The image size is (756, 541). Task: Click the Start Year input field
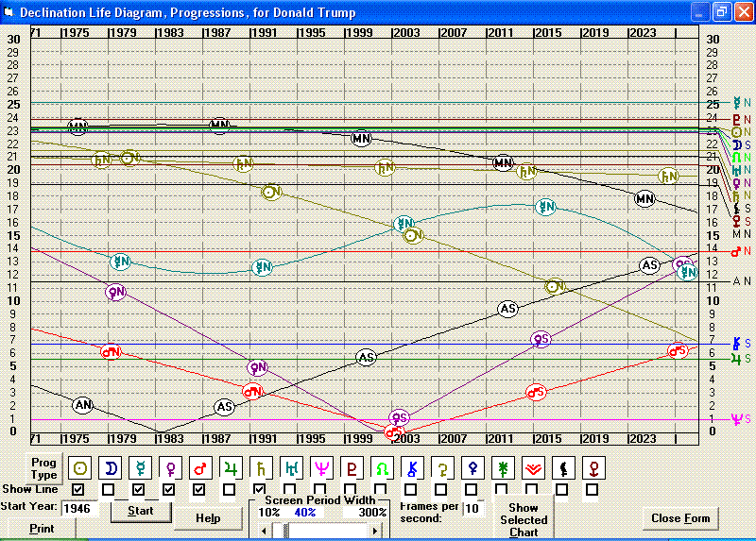(78, 509)
